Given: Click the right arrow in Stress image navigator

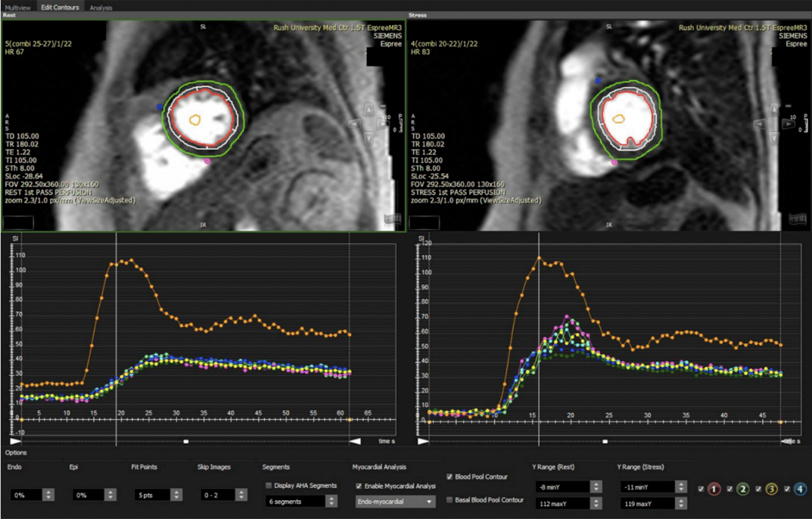Looking at the screenshot, I should [789, 124].
